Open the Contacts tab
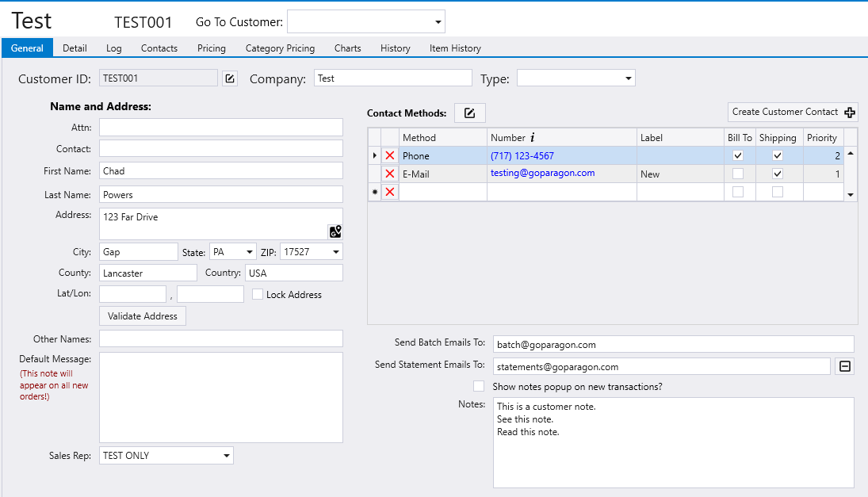868x497 pixels. pos(159,48)
